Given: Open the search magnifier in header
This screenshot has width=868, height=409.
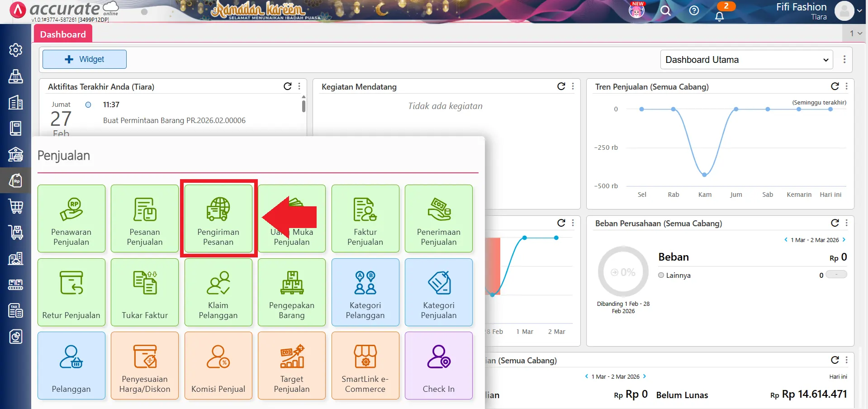Looking at the screenshot, I should click(665, 11).
